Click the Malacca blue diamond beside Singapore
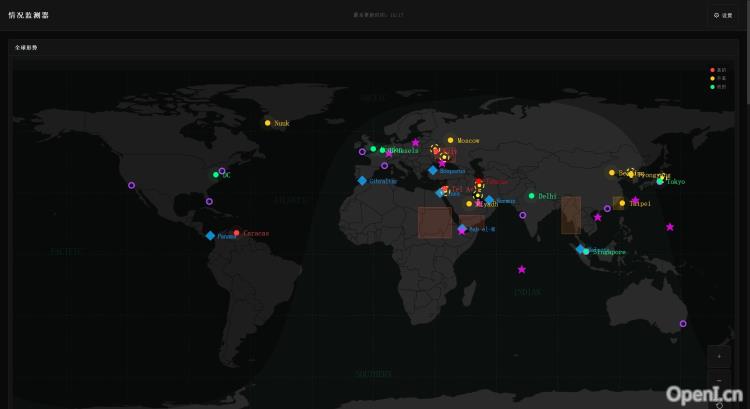 click(x=580, y=249)
